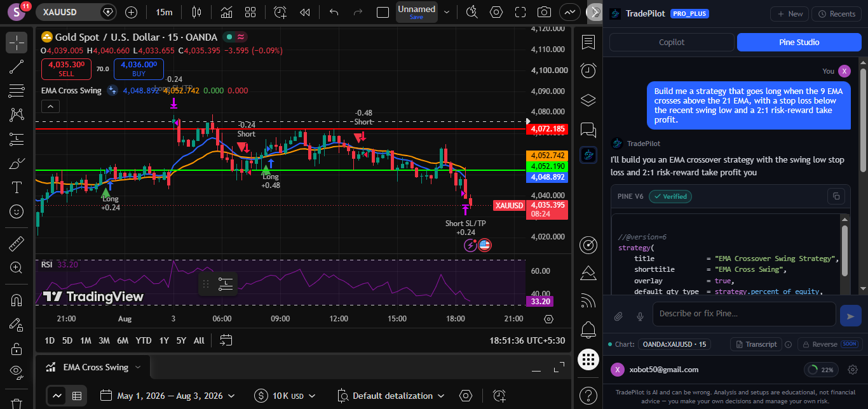Switch to Copilot tab
The image size is (868, 409).
tap(672, 42)
